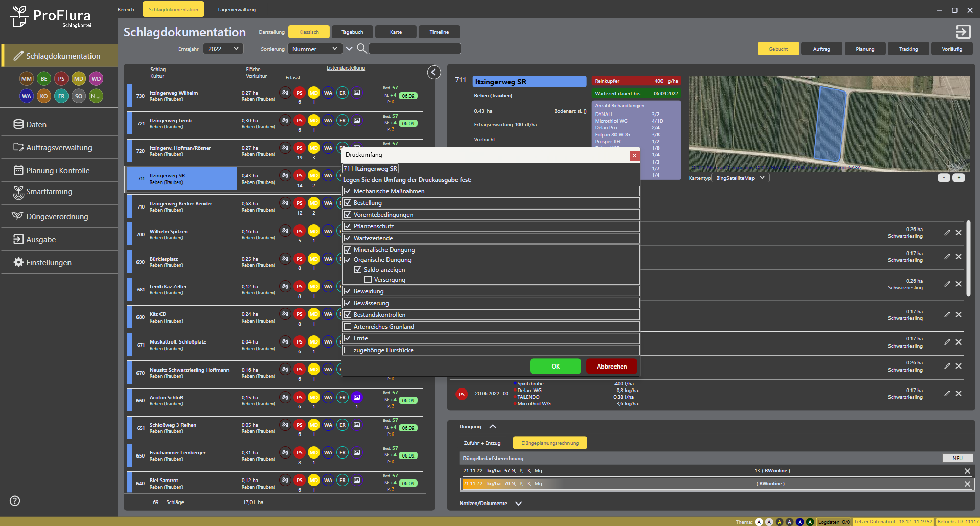Screen dimensions: 980x526
Task: Click the green BE filter circle
Action: [44, 79]
